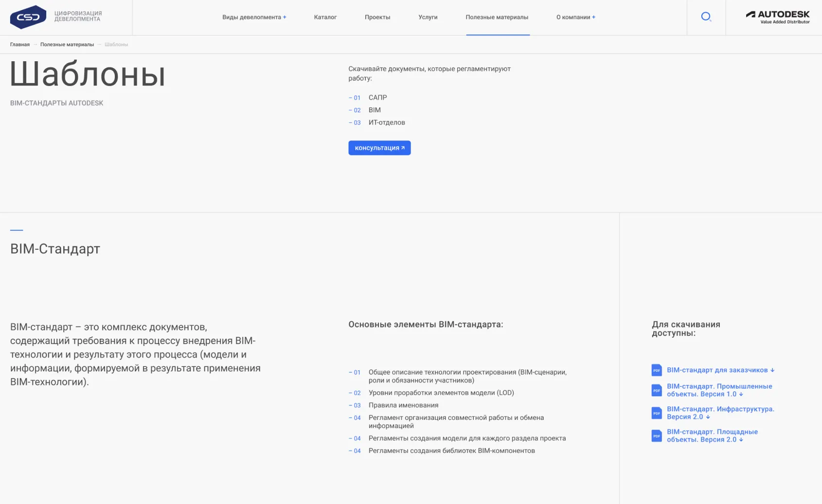Click PDF icon for Инфраструктура standard
The image size is (822, 504).
point(657,413)
